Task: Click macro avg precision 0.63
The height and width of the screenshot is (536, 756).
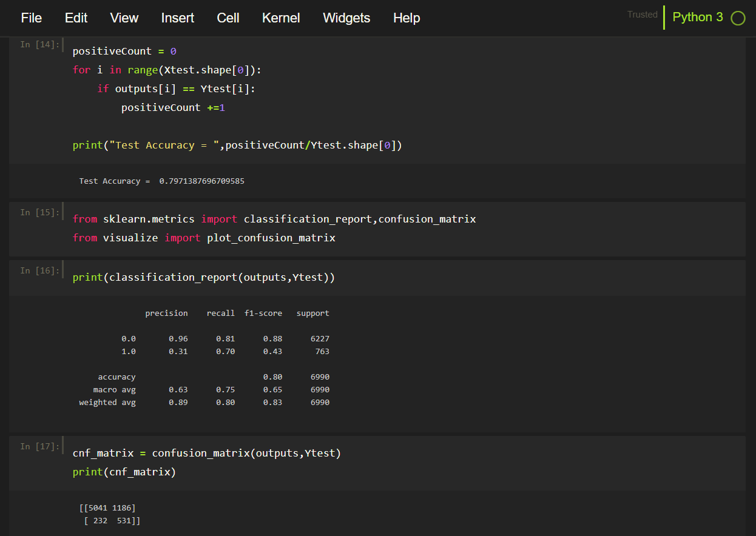Action: [x=178, y=389]
